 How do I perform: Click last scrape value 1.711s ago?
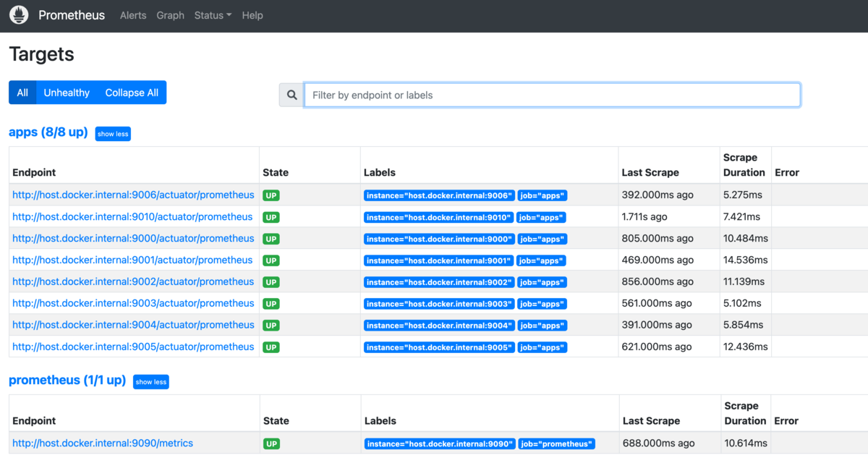(x=644, y=216)
